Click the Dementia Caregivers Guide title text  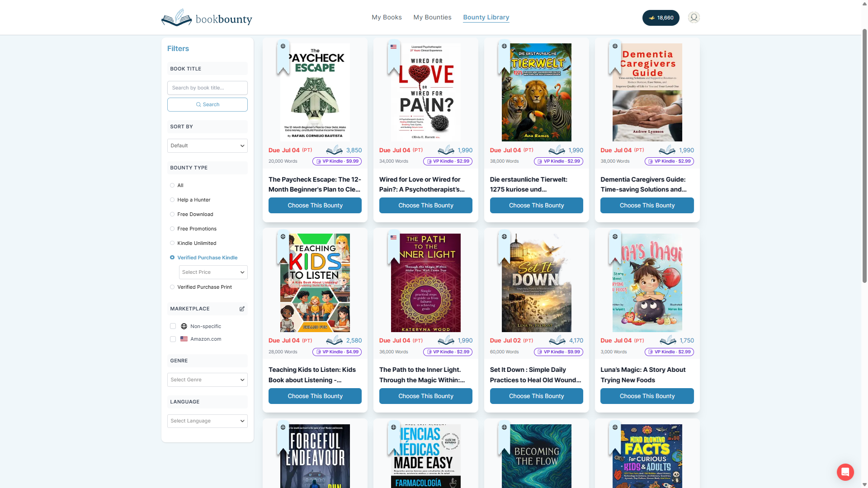[643, 184]
